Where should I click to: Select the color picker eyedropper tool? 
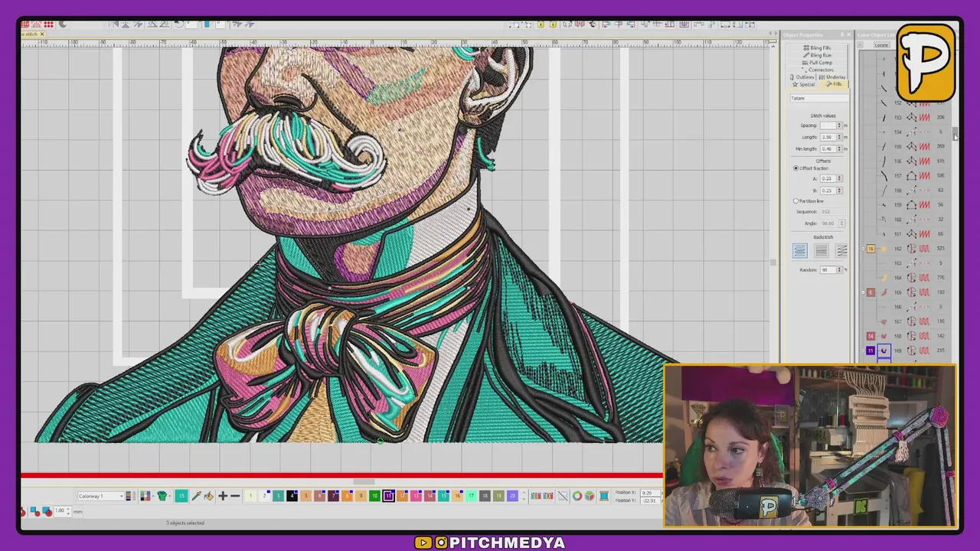coord(196,496)
